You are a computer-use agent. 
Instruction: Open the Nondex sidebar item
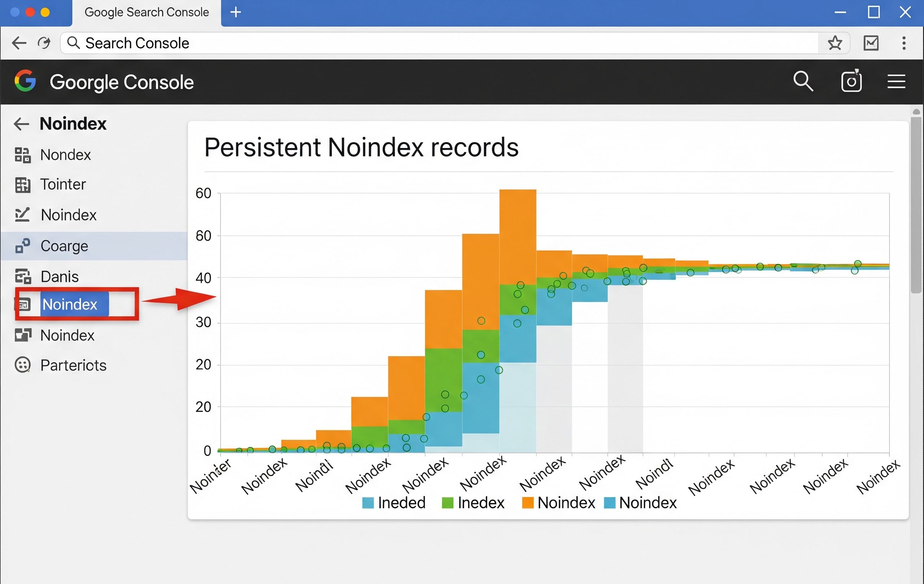click(65, 155)
